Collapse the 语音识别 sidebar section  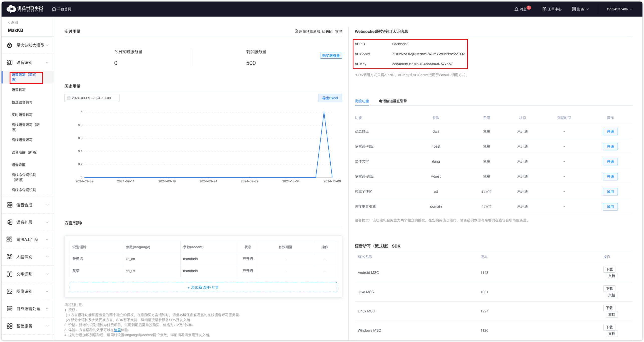tap(47, 62)
